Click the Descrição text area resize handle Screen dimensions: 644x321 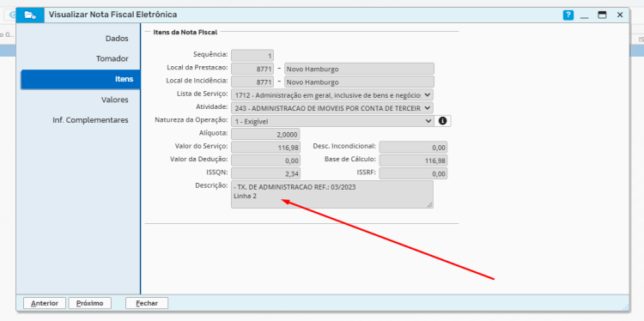click(429, 204)
